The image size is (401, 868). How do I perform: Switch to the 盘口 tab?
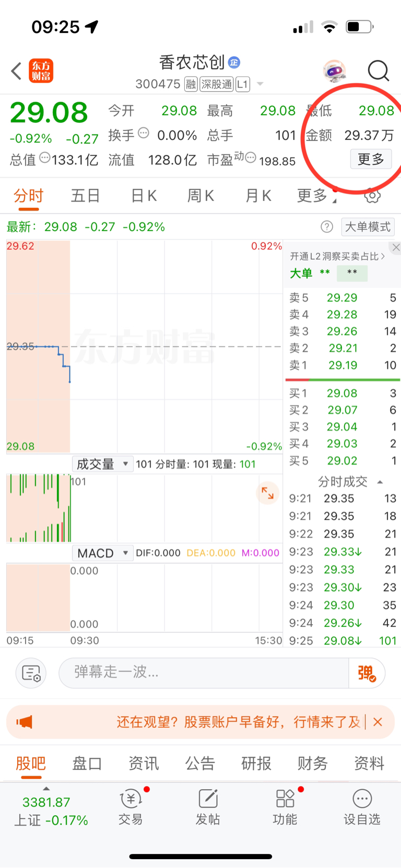pyautogui.click(x=87, y=764)
